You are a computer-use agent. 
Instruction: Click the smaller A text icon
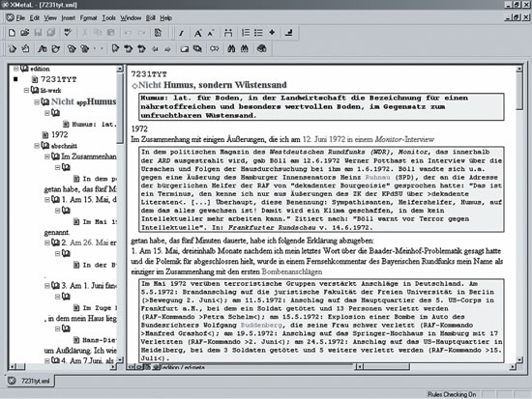point(211,33)
